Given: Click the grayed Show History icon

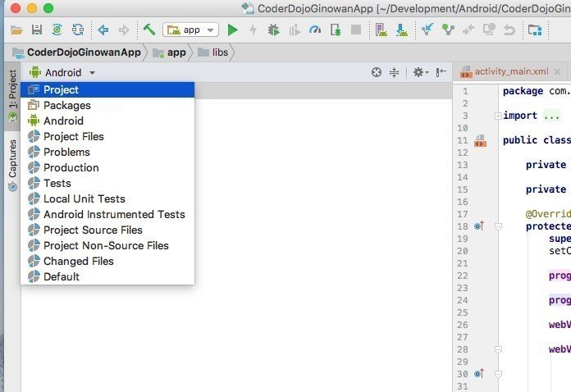Looking at the screenshot, I should (489, 30).
